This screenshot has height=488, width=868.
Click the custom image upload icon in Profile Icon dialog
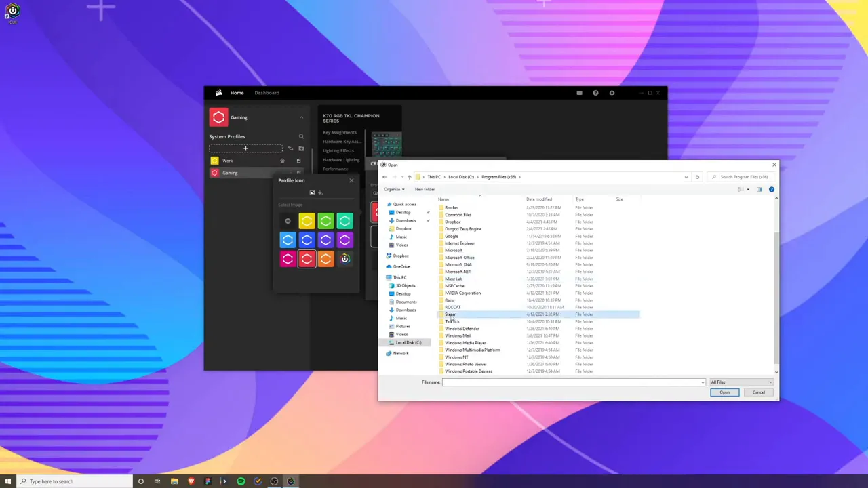click(313, 193)
